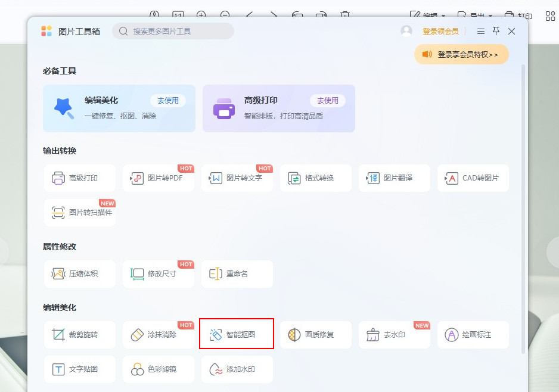This screenshot has width=559, height=392.
Task: Click 去使用 next to 高级打印
Action: pyautogui.click(x=328, y=100)
